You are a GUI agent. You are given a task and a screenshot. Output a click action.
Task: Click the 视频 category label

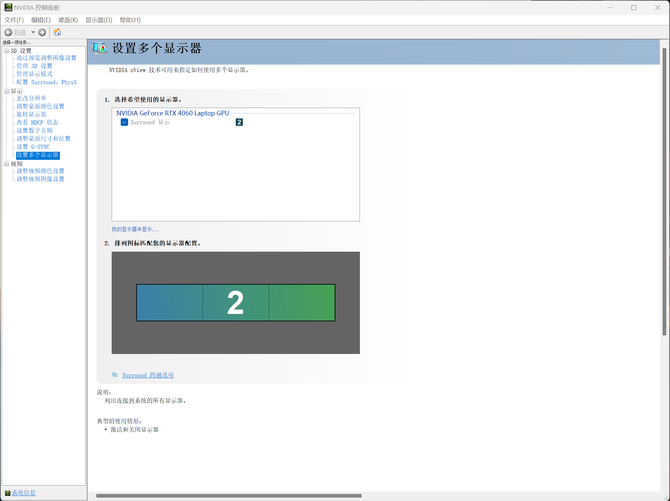pyautogui.click(x=17, y=164)
